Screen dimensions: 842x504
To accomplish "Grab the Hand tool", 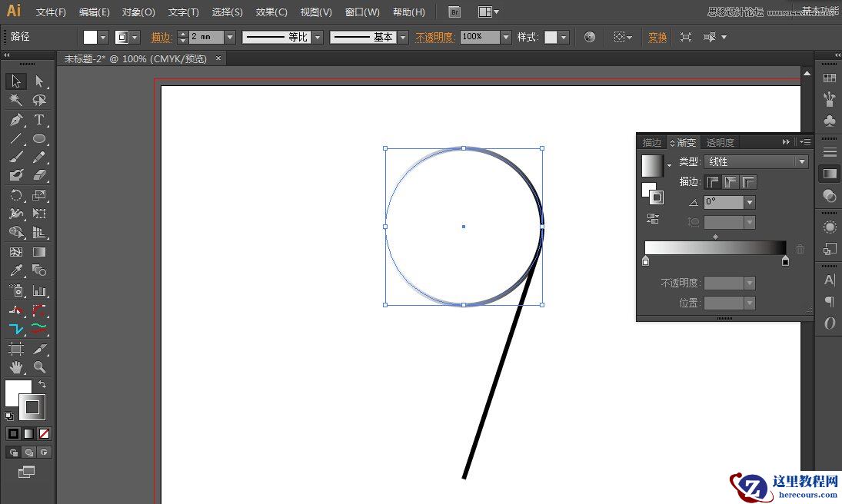I will coord(18,368).
